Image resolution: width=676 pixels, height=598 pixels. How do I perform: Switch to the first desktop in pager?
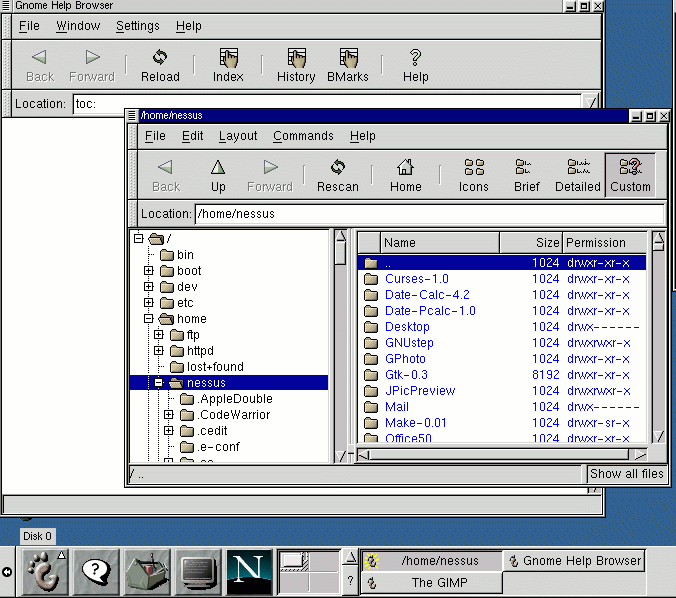click(294, 561)
